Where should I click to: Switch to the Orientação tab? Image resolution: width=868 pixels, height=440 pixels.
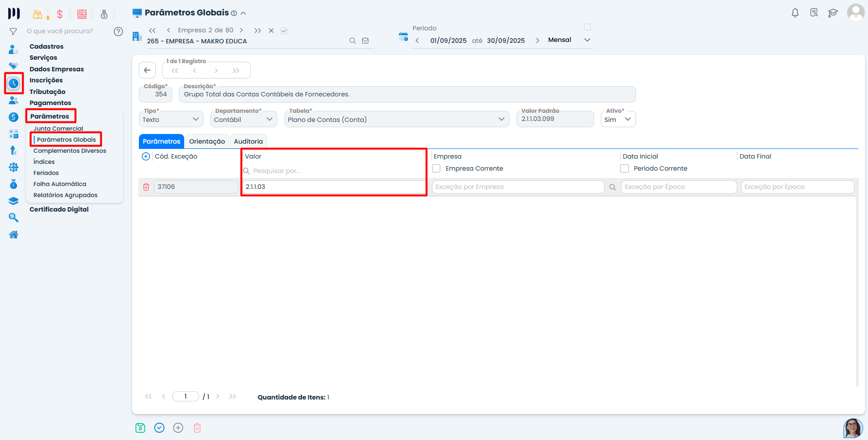(x=207, y=141)
